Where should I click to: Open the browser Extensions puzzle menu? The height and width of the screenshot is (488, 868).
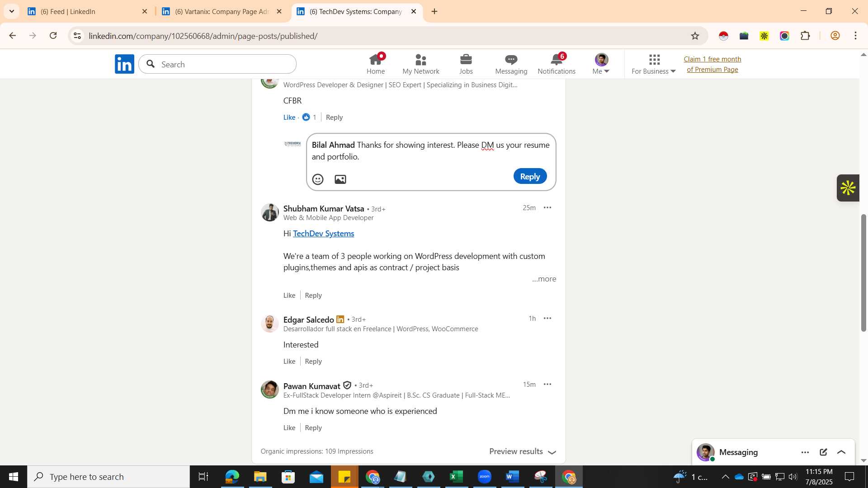pos(805,36)
